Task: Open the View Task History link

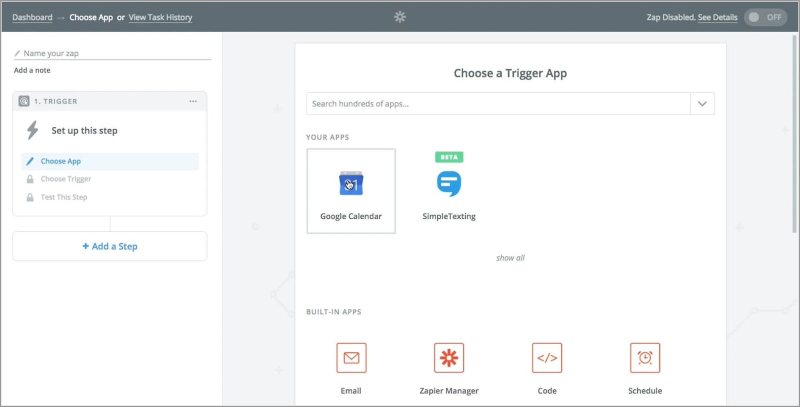Action: 160,17
